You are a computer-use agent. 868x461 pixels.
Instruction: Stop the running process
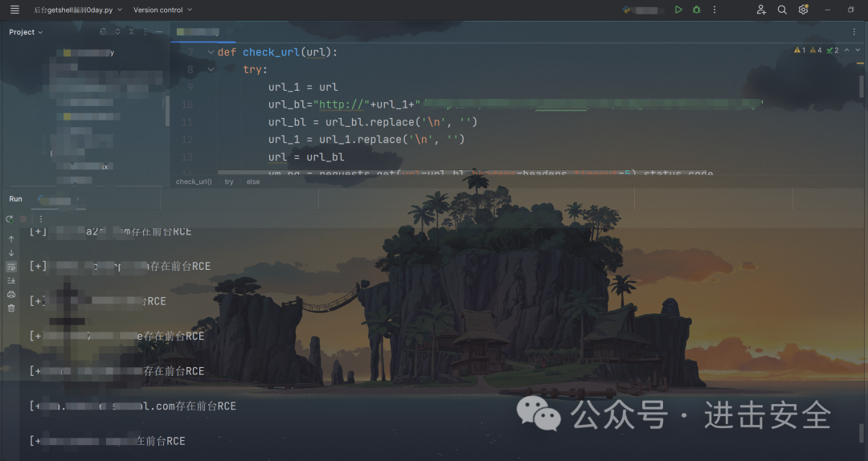click(x=23, y=219)
